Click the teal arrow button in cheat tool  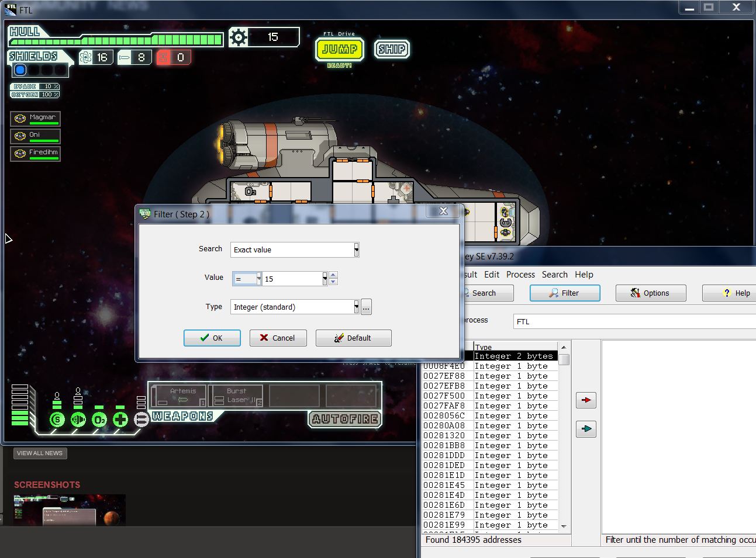click(586, 429)
